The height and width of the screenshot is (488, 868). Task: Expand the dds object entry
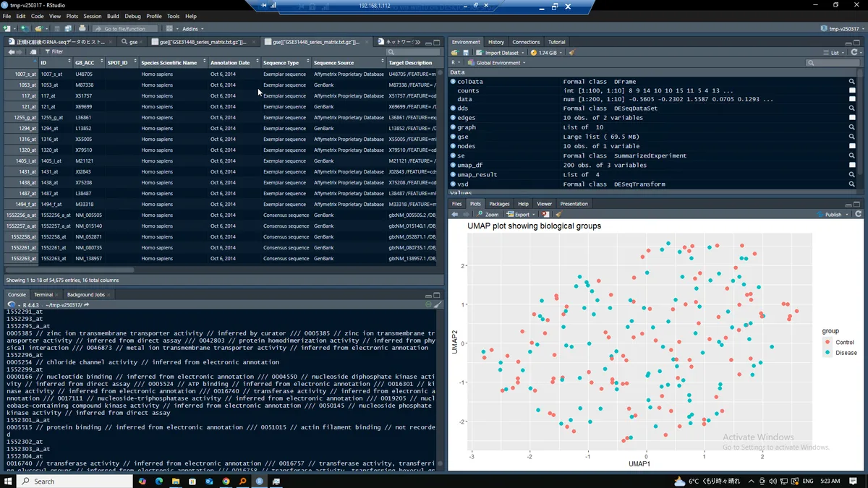(x=453, y=108)
